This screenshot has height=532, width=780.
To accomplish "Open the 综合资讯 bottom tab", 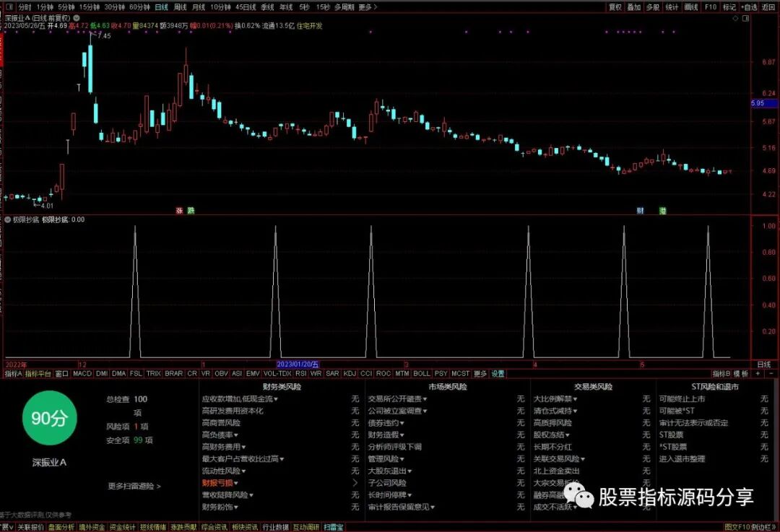I will [214, 527].
